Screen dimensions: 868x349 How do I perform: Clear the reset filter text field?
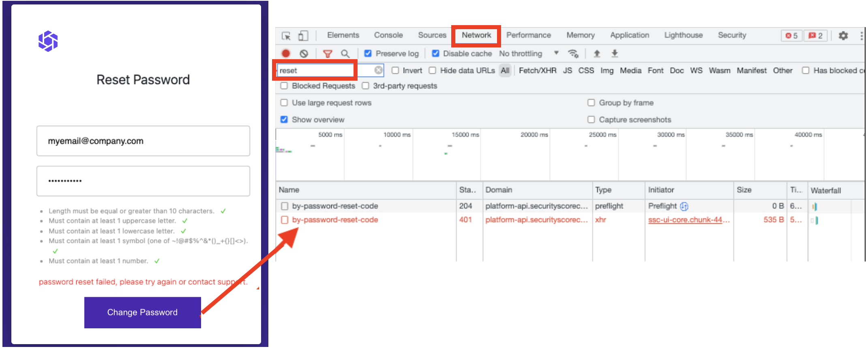point(378,70)
